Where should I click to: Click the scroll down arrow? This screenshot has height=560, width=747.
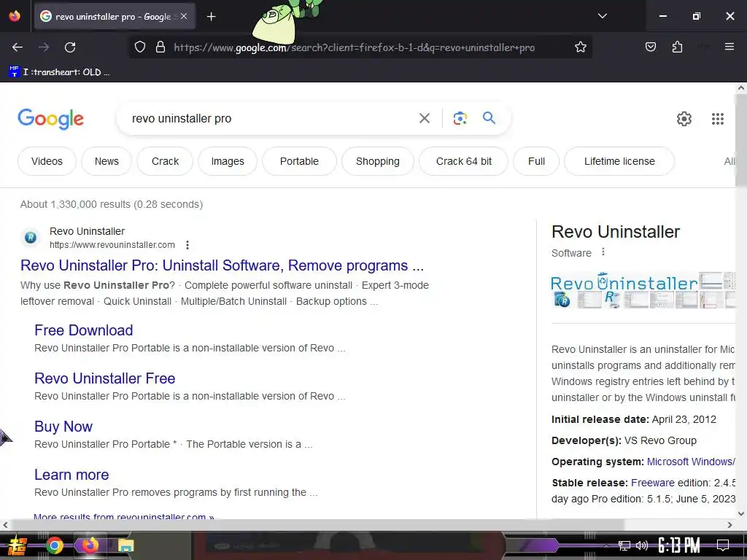tap(741, 514)
